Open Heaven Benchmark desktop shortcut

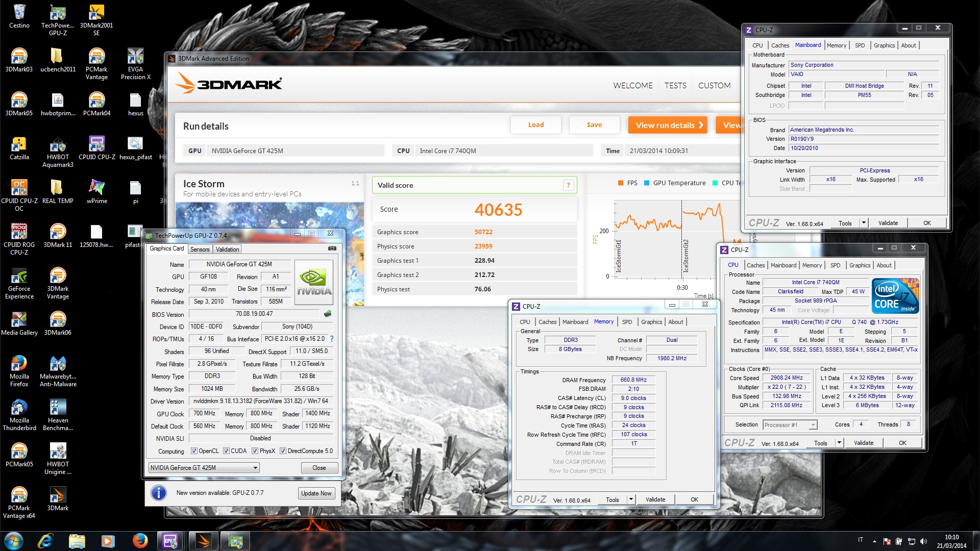pos(58,415)
